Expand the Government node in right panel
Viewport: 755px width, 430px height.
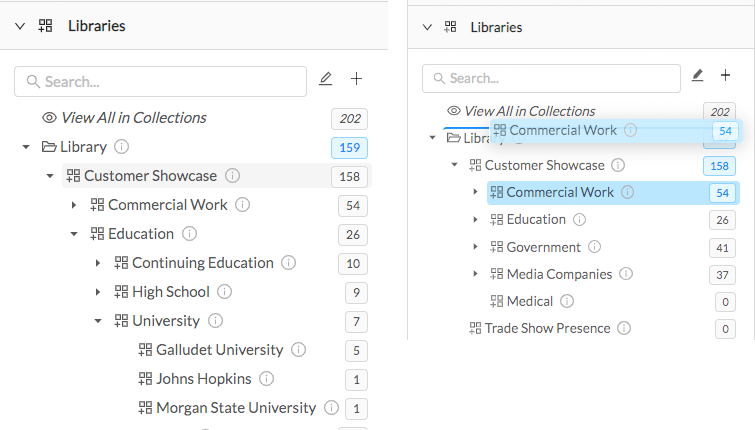click(x=475, y=247)
